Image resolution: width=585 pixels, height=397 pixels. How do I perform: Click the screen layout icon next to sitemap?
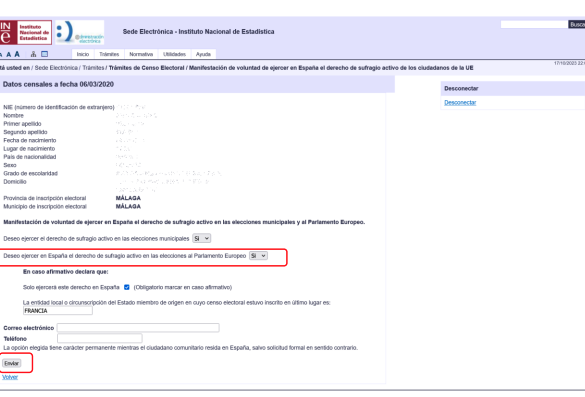point(44,54)
